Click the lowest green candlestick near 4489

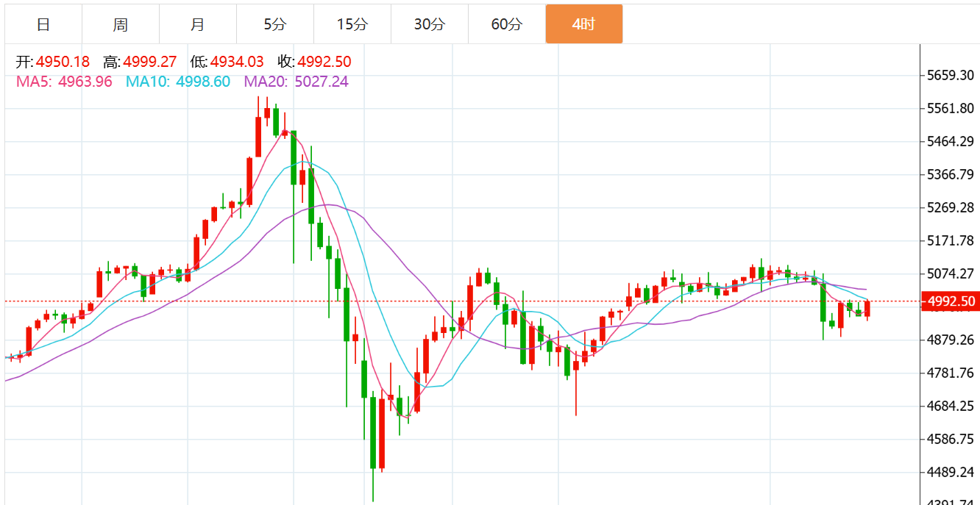(x=373, y=434)
